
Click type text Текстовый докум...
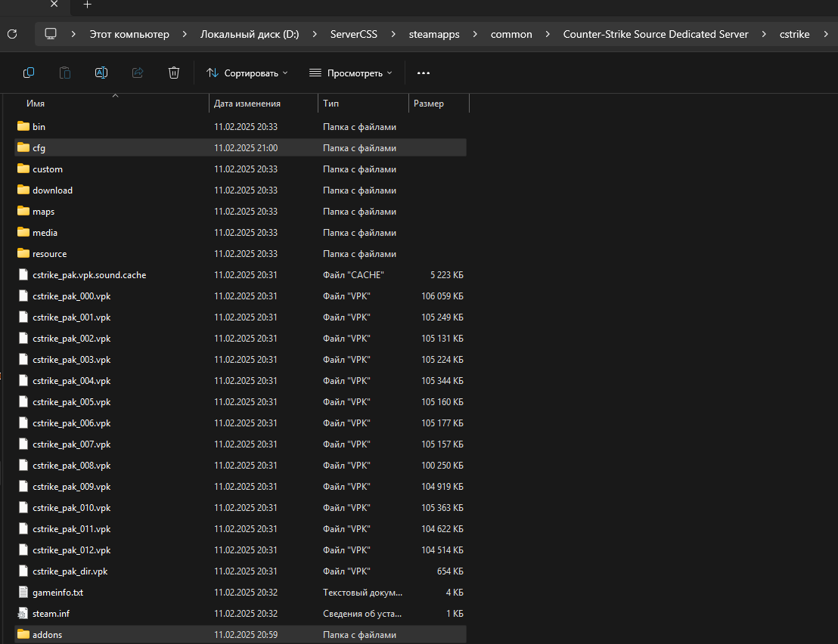(362, 592)
